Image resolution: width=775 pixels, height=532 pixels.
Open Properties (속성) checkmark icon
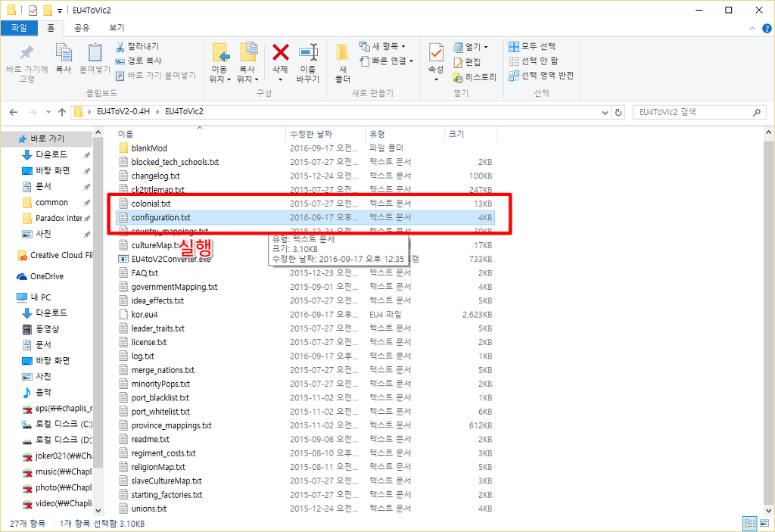pyautogui.click(x=436, y=52)
